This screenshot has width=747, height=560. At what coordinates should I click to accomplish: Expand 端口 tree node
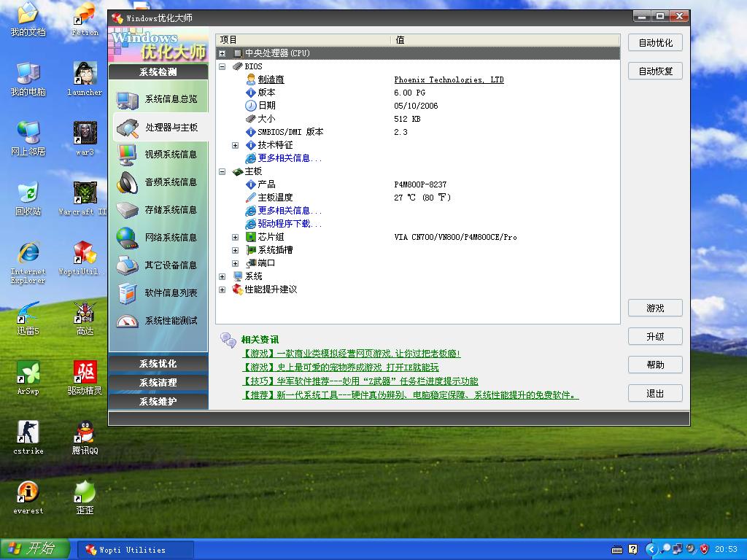[236, 263]
